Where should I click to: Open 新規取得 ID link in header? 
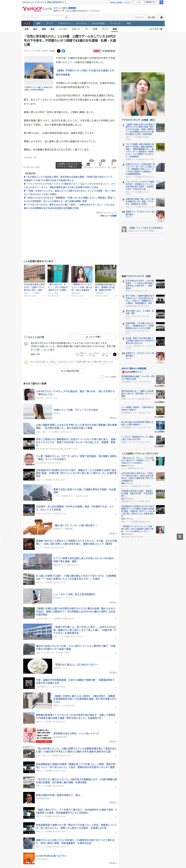click(72, 8)
